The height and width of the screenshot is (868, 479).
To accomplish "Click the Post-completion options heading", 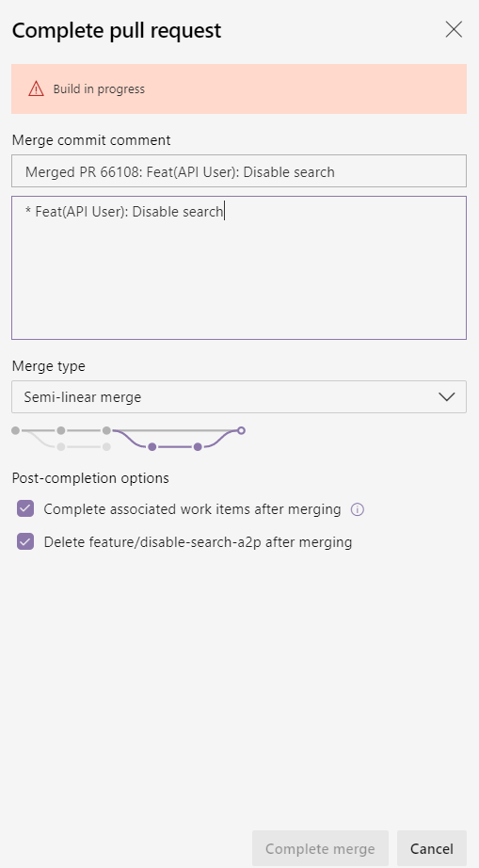I will pyautogui.click(x=90, y=477).
